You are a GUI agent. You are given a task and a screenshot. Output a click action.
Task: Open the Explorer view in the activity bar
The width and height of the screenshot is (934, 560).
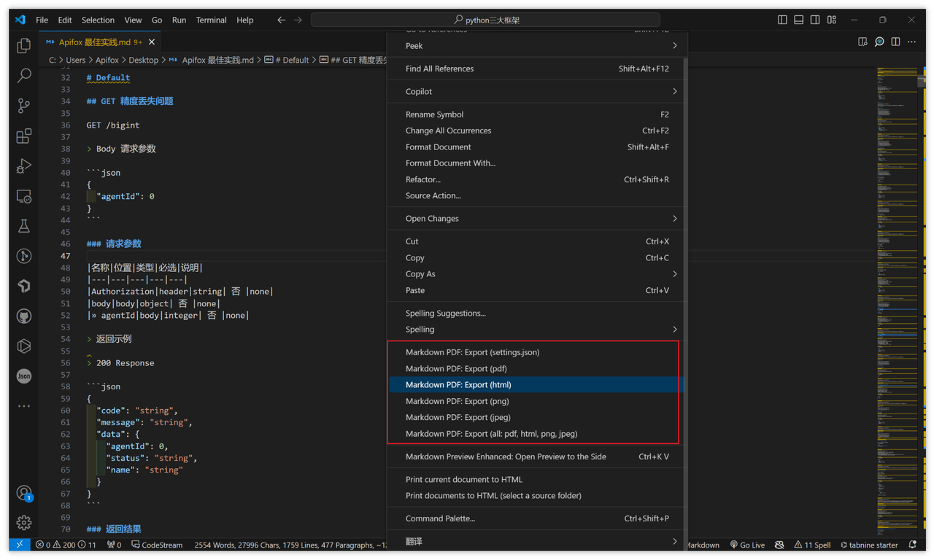tap(24, 45)
